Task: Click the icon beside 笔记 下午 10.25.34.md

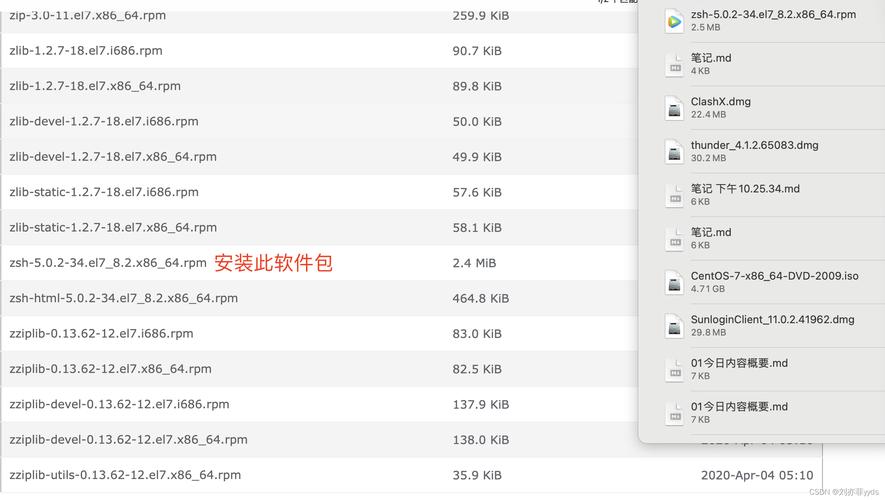Action: [x=674, y=195]
